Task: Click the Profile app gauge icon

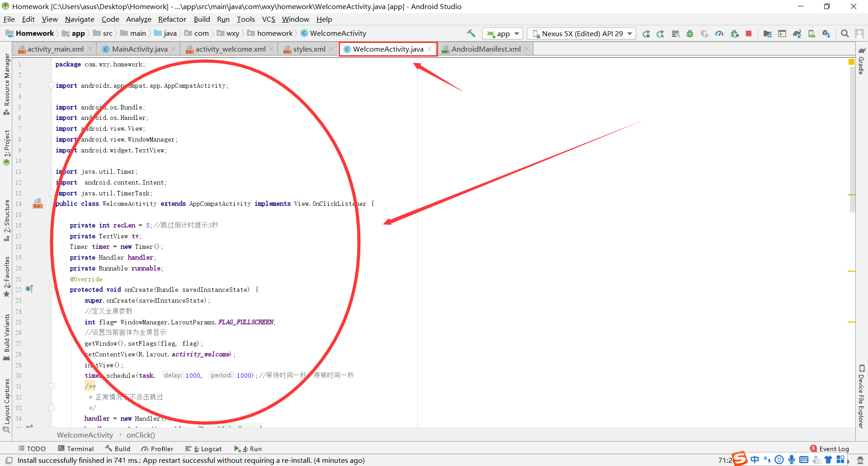Action: coord(719,33)
